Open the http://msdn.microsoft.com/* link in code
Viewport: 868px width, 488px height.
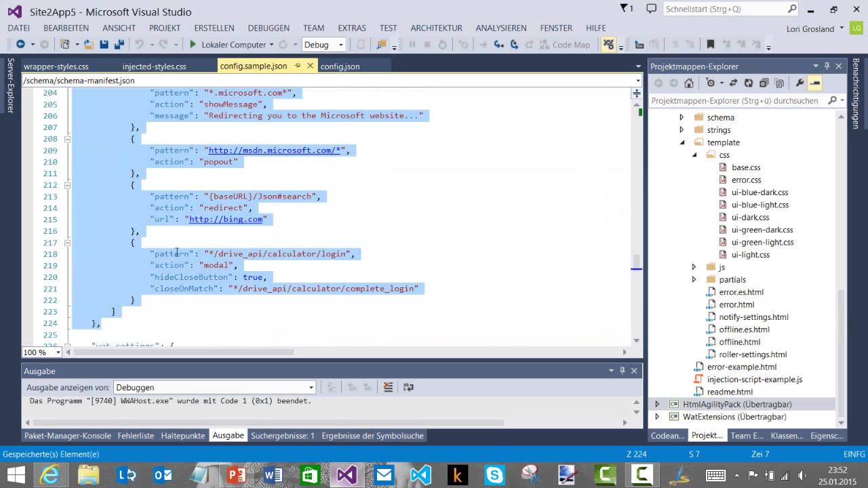pyautogui.click(x=274, y=150)
